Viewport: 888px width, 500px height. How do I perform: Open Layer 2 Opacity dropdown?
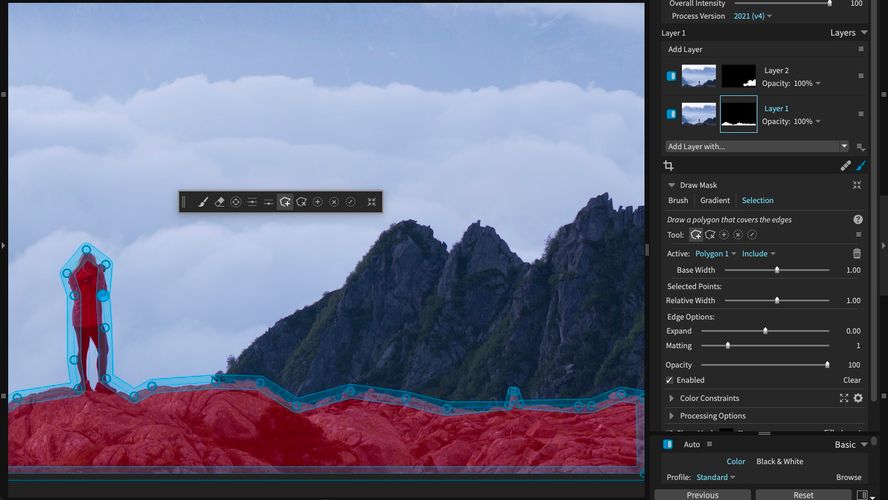(x=807, y=83)
